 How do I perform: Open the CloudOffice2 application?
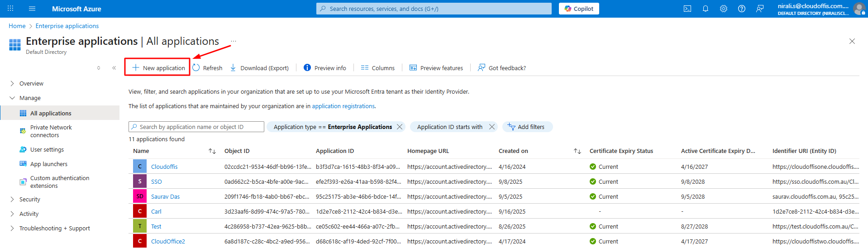click(x=168, y=241)
